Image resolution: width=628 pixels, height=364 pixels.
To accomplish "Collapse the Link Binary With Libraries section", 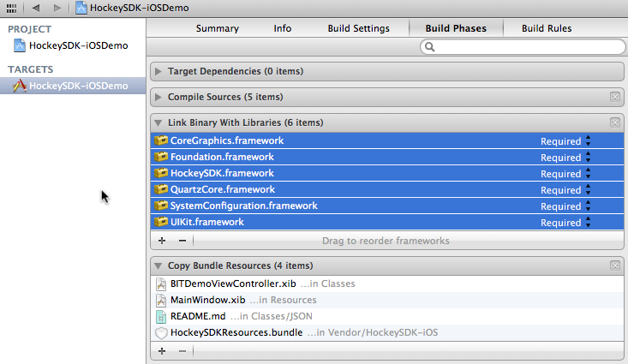I will coord(158,122).
